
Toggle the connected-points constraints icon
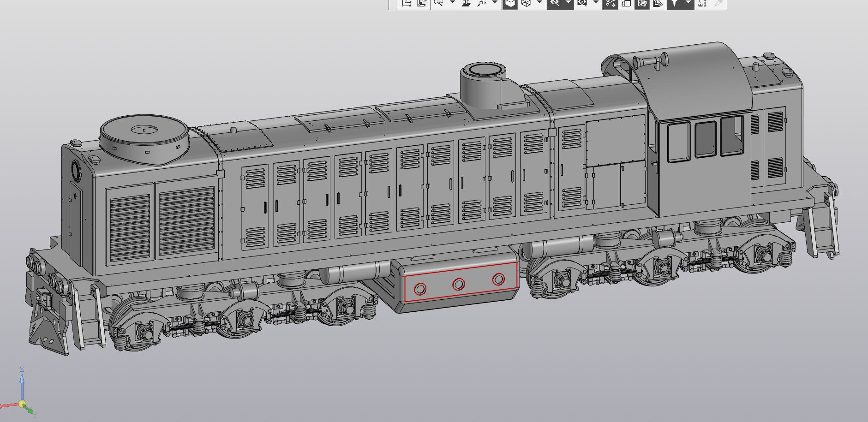pos(610,3)
